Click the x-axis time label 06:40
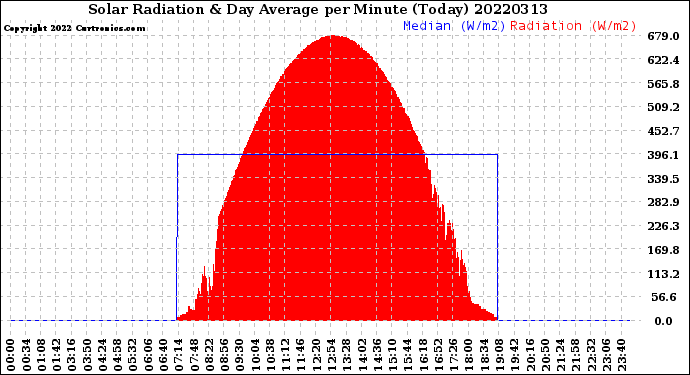 pyautogui.click(x=163, y=355)
